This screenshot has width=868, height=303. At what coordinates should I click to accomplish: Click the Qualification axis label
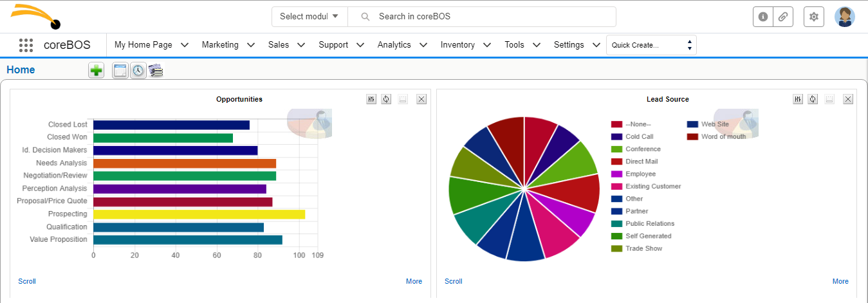67,226
